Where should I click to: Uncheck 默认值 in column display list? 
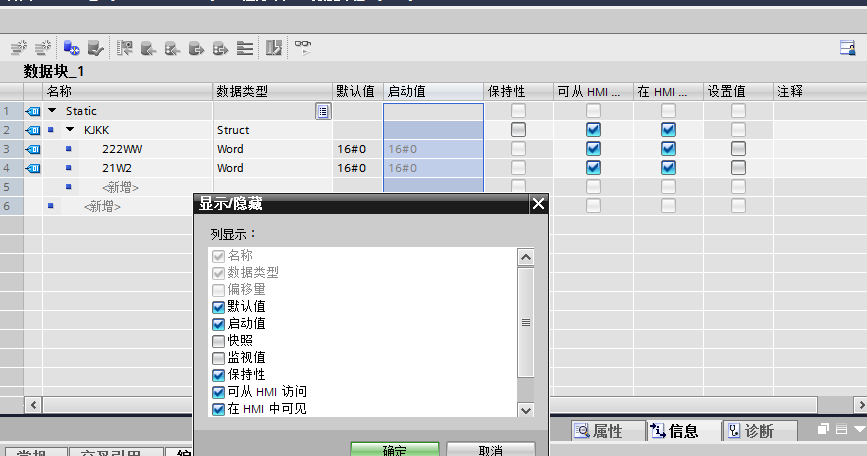pos(218,307)
